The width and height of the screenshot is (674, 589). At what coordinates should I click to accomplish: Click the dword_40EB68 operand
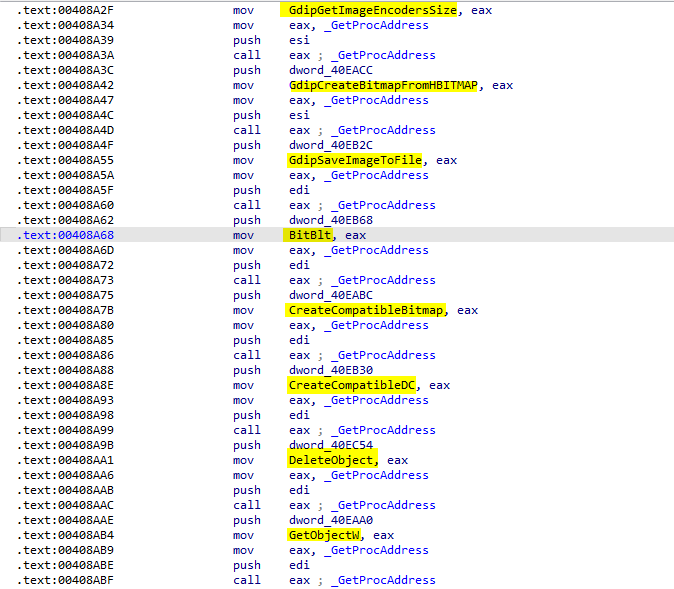pyautogui.click(x=333, y=220)
